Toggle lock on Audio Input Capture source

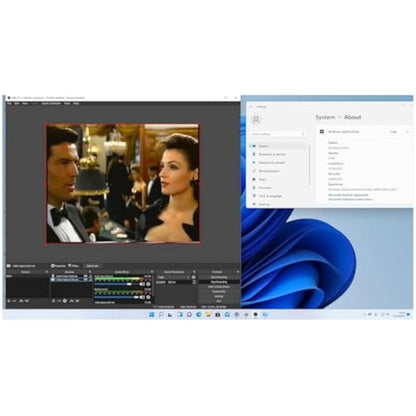click(90, 276)
